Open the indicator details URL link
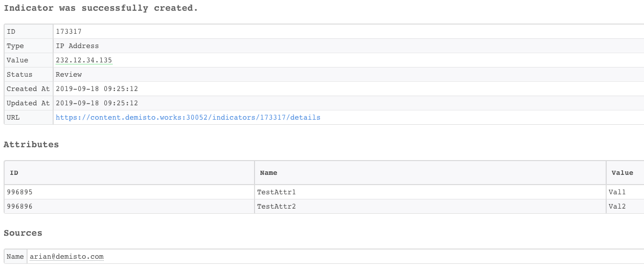Screen dimensions: 644x271 [188, 118]
